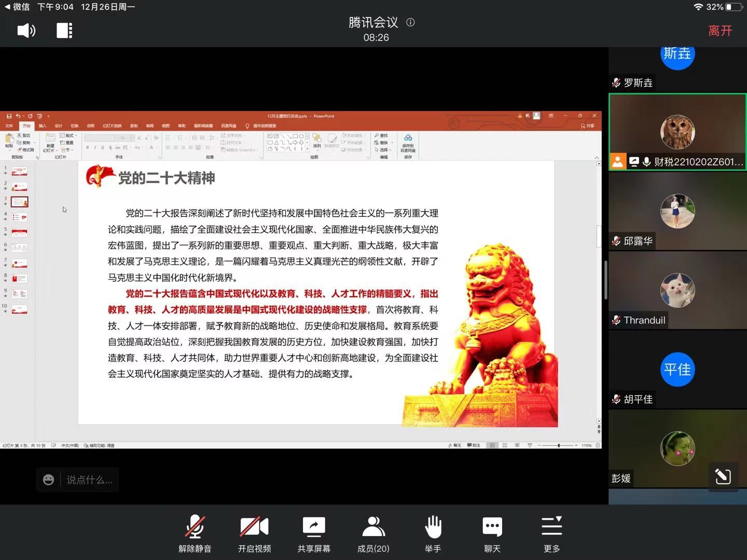Screen dimensions: 747x560
Task: Select the Thranduil participant tile
Action: click(x=677, y=290)
